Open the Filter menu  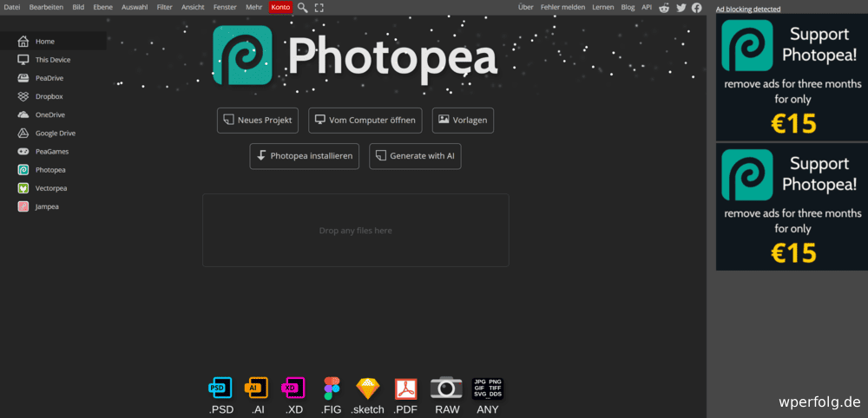164,7
